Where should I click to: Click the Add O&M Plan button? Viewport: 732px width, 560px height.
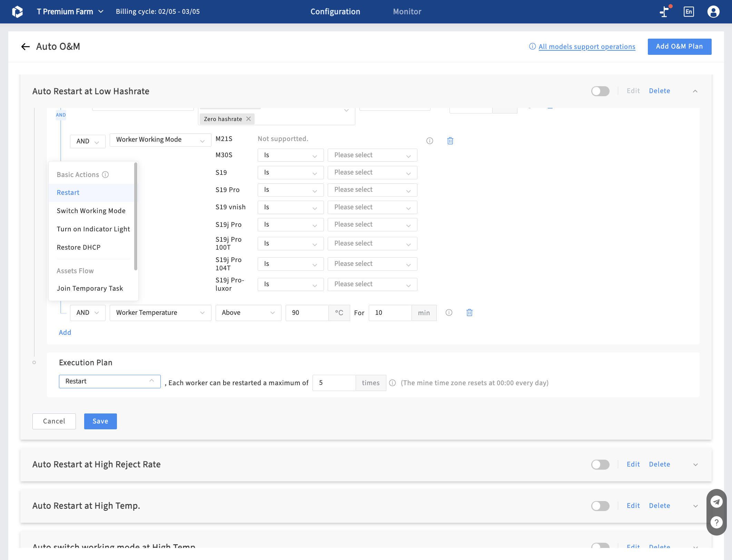(680, 47)
